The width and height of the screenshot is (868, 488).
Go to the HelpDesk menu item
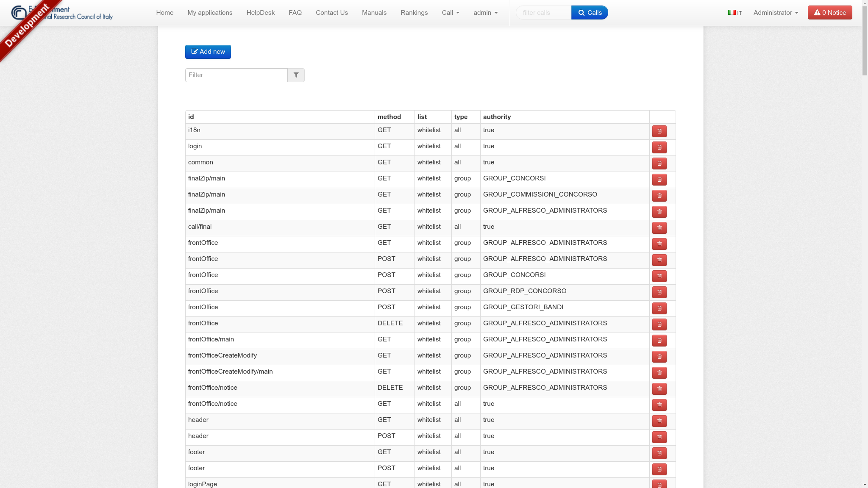[x=260, y=13]
